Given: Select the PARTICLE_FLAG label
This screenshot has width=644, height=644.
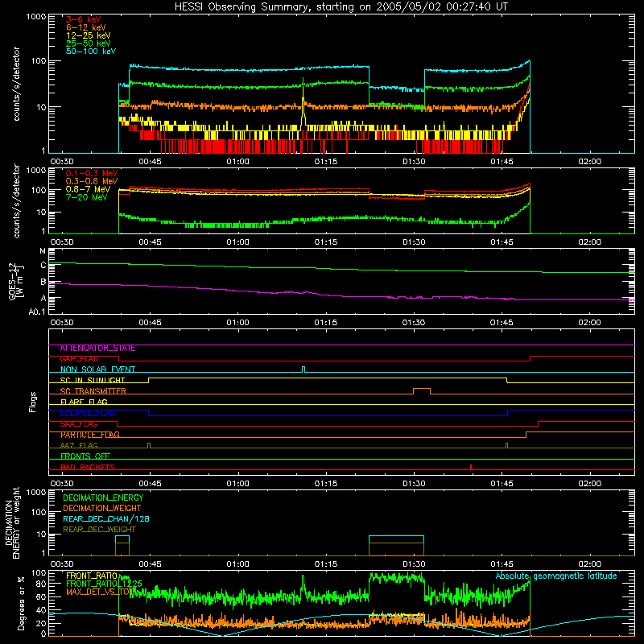Looking at the screenshot, I should [90, 435].
